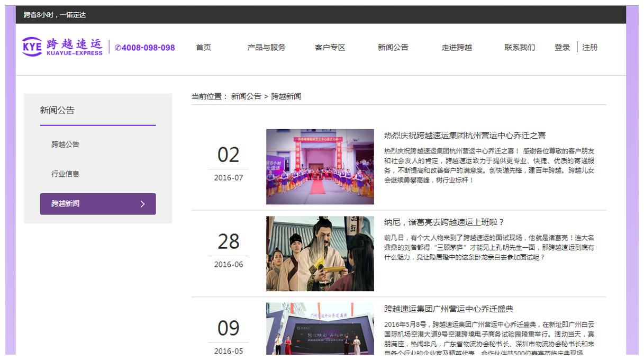Select 跨越公告 in the sidebar
This screenshot has height=360, width=644.
point(65,144)
